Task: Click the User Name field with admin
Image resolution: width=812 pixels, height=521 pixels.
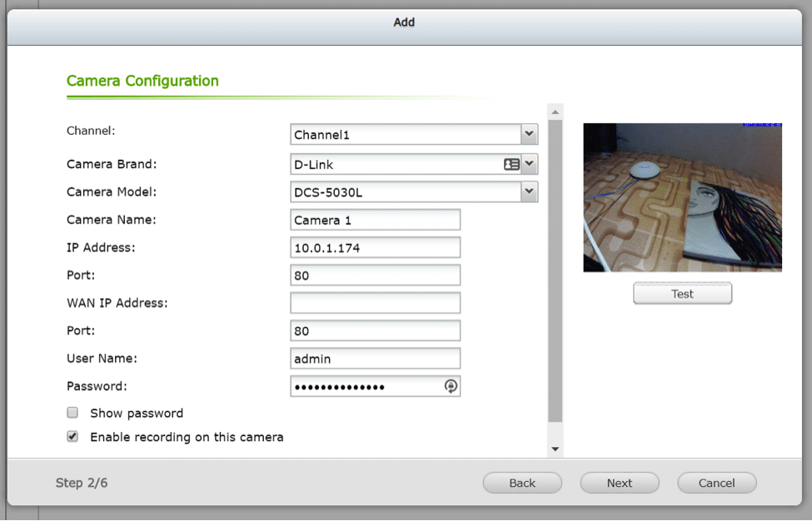Action: point(375,359)
